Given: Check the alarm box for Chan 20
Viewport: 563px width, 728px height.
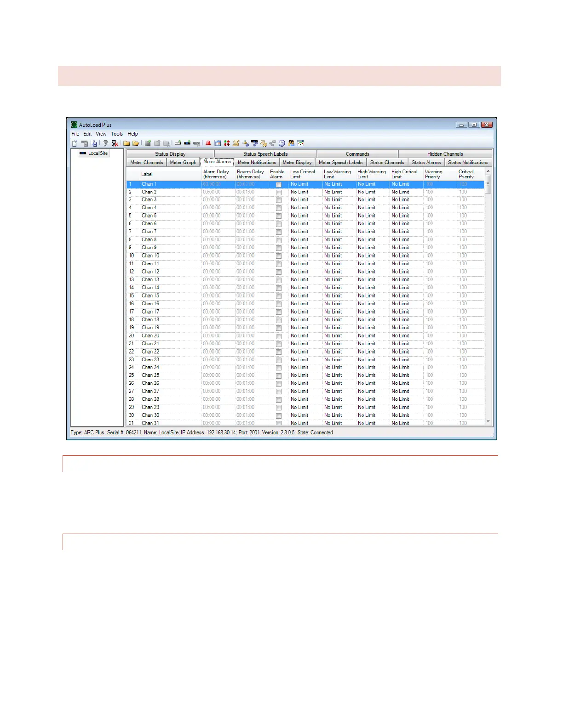Looking at the screenshot, I should click(x=278, y=336).
